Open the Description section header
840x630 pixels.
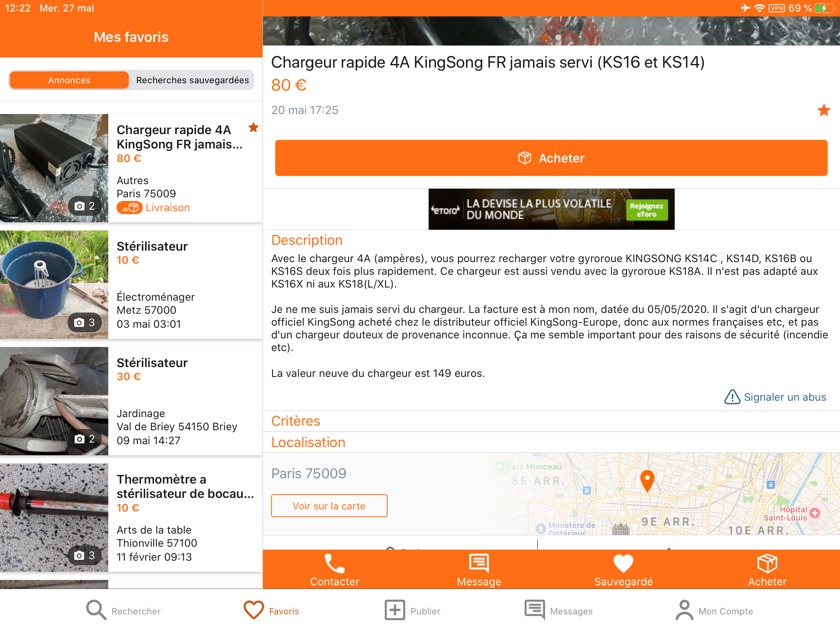[307, 240]
